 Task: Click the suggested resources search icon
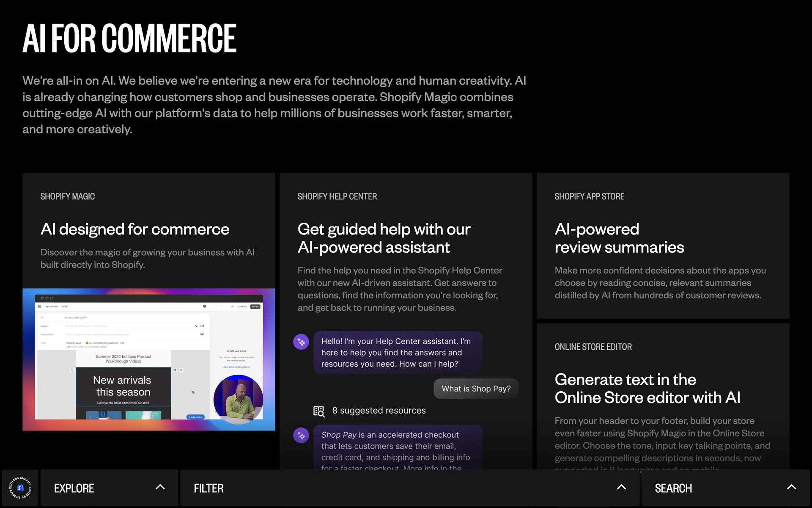[318, 411]
